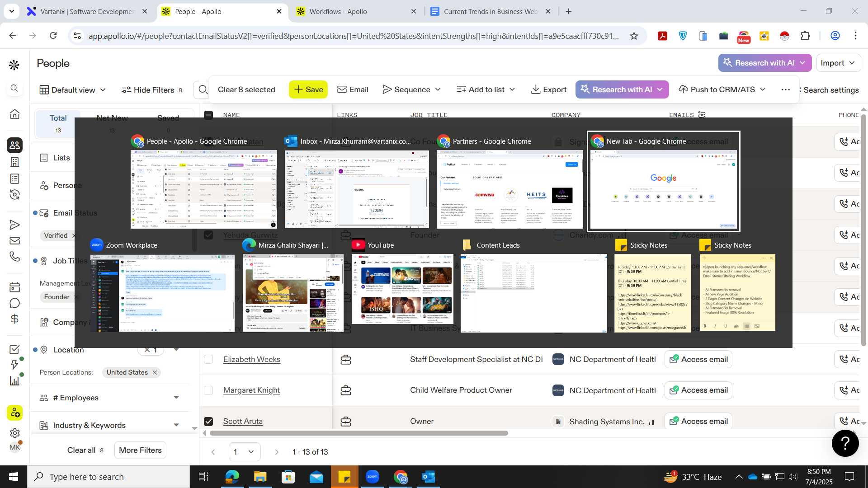Viewport: 868px width, 488px height.
Task: Open the Conversations chat bubble sidebar icon
Action: point(14,303)
